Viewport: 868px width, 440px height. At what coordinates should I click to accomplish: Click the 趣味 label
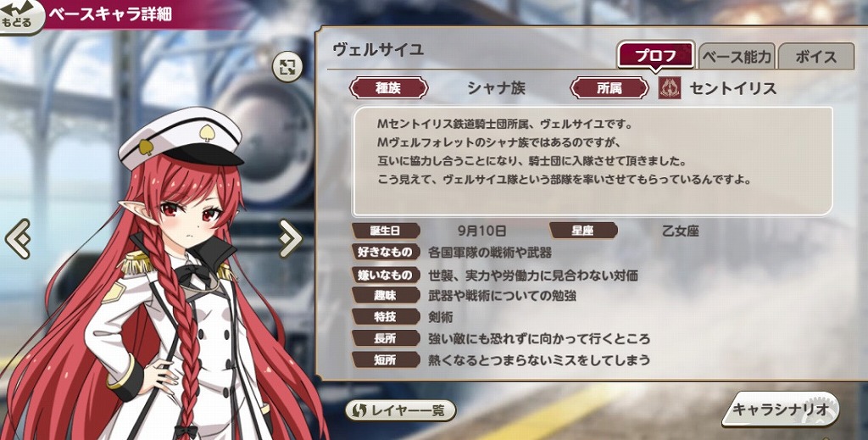click(x=386, y=296)
